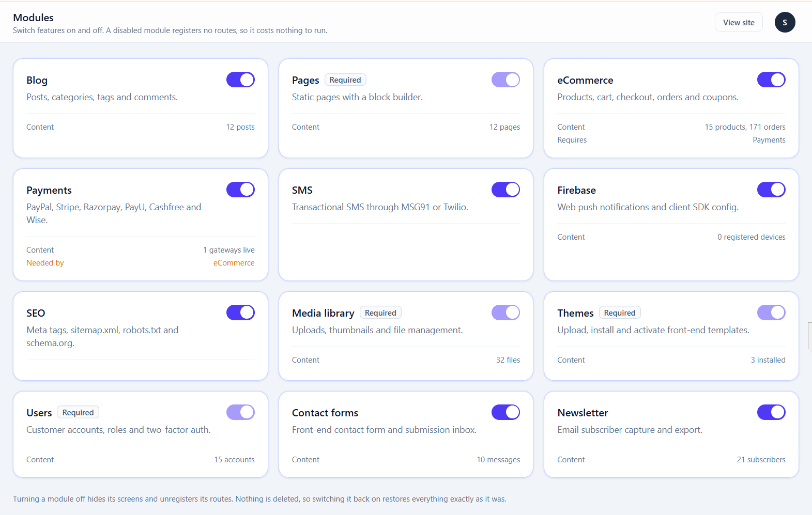812x515 pixels.
Task: Click the Required badge on Media library
Action: [380, 313]
